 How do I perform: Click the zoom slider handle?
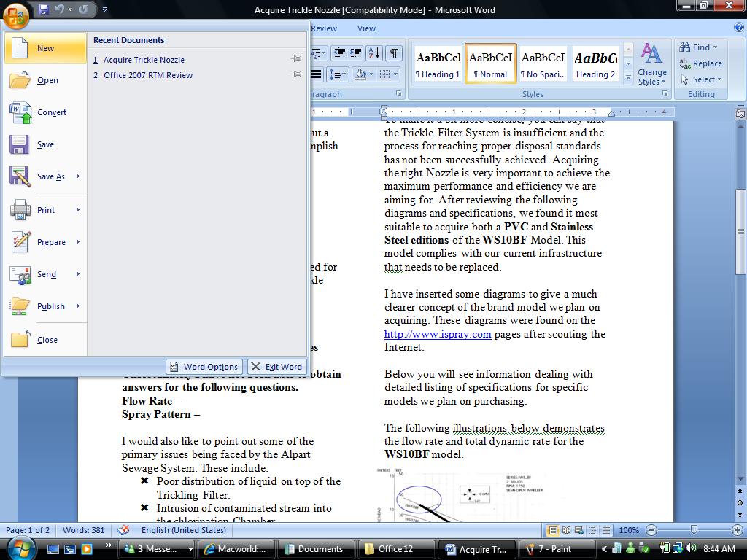click(x=694, y=530)
